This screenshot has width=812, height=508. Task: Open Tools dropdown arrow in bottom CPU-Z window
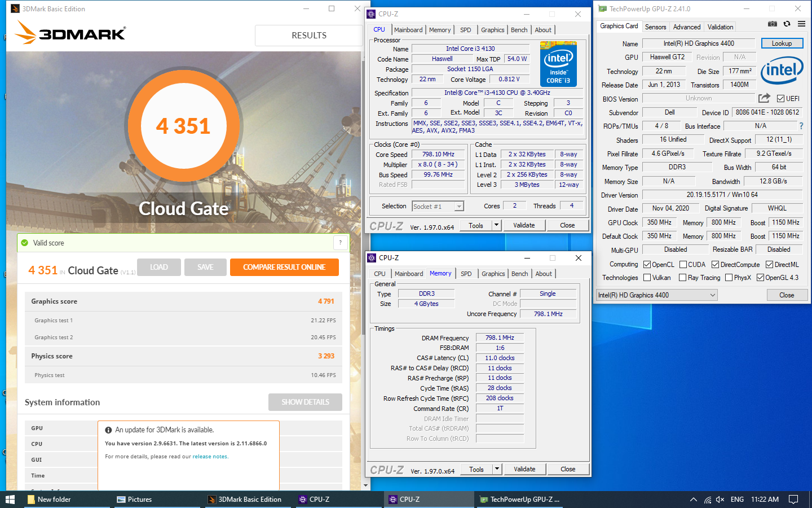tap(497, 469)
